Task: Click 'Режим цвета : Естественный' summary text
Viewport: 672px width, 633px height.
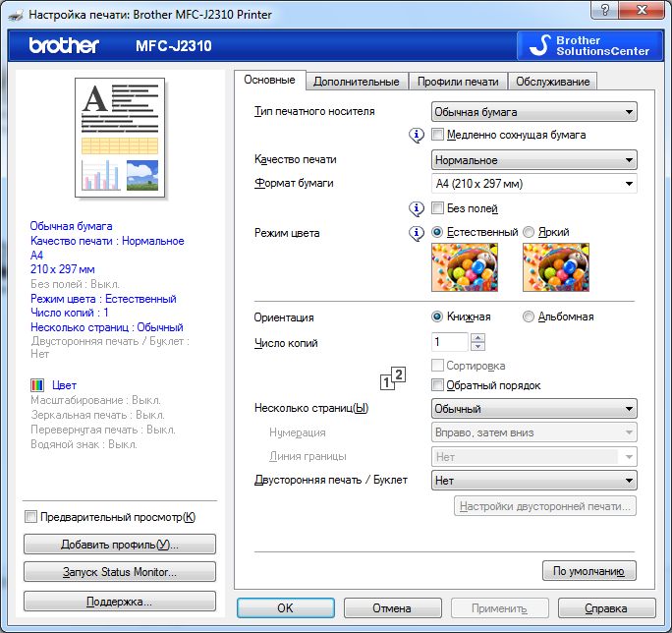Action: coord(103,299)
